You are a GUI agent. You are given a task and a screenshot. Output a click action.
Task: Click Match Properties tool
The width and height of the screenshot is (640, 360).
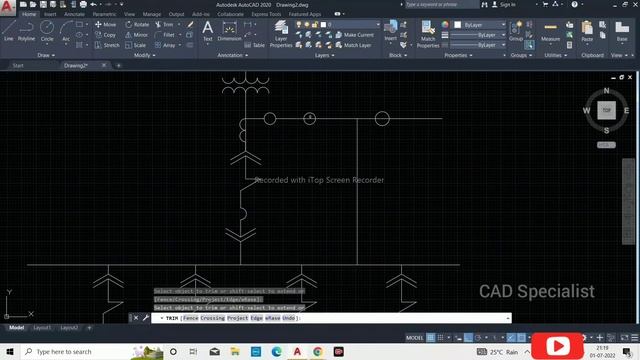(x=428, y=34)
